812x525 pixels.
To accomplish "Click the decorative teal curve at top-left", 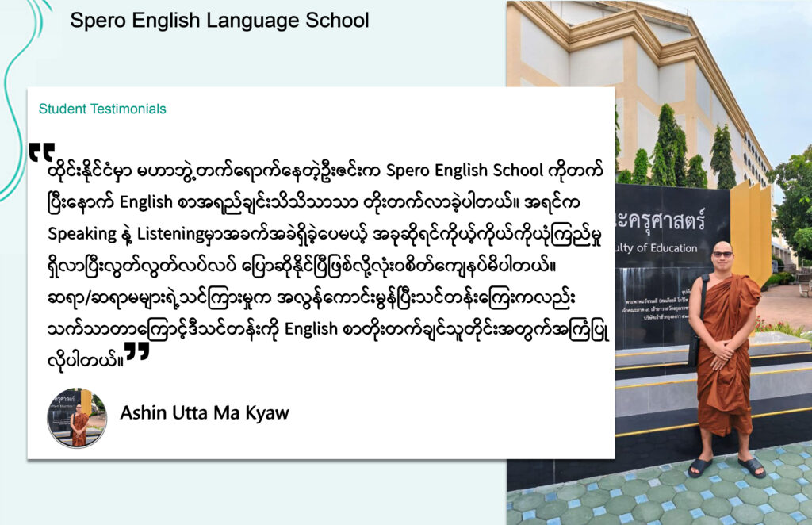I will 16,95.
